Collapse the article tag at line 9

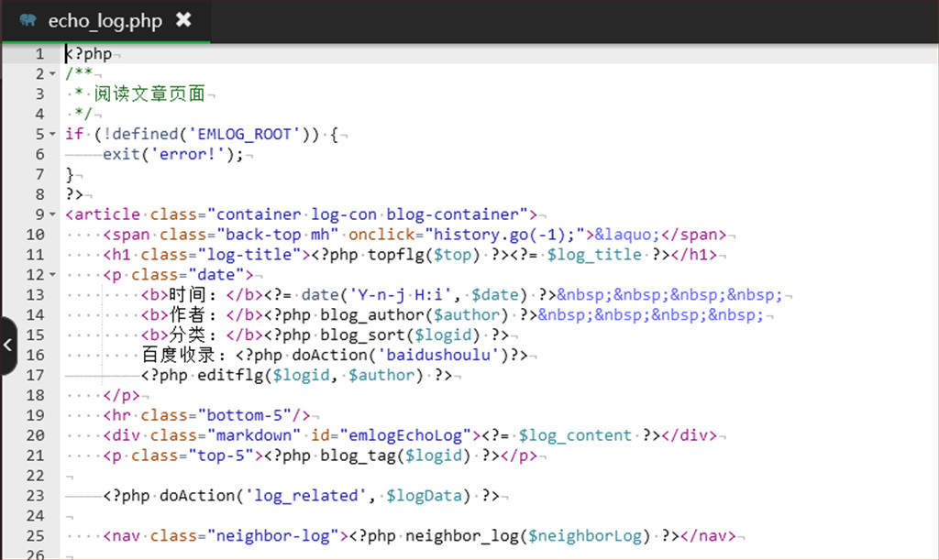coord(52,214)
